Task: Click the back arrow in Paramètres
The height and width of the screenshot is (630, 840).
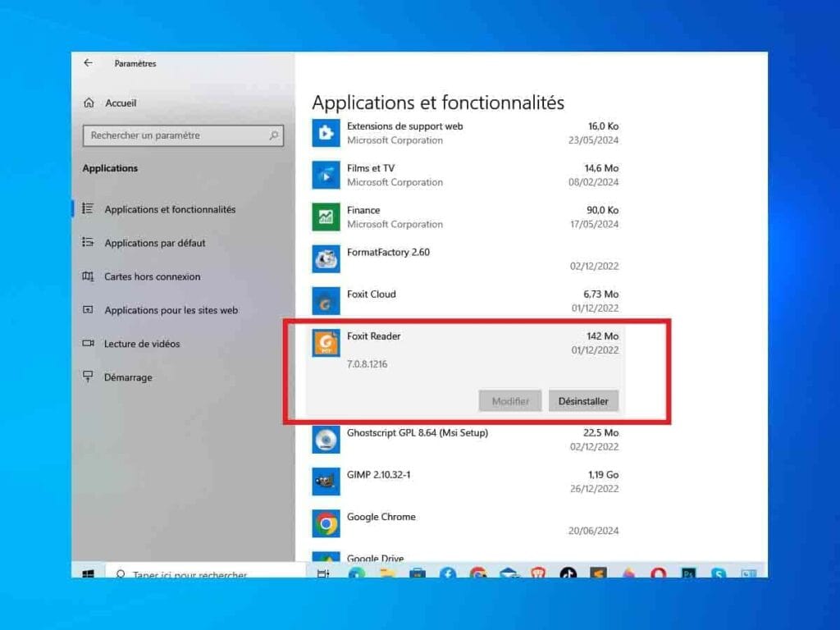Action: pos(89,63)
